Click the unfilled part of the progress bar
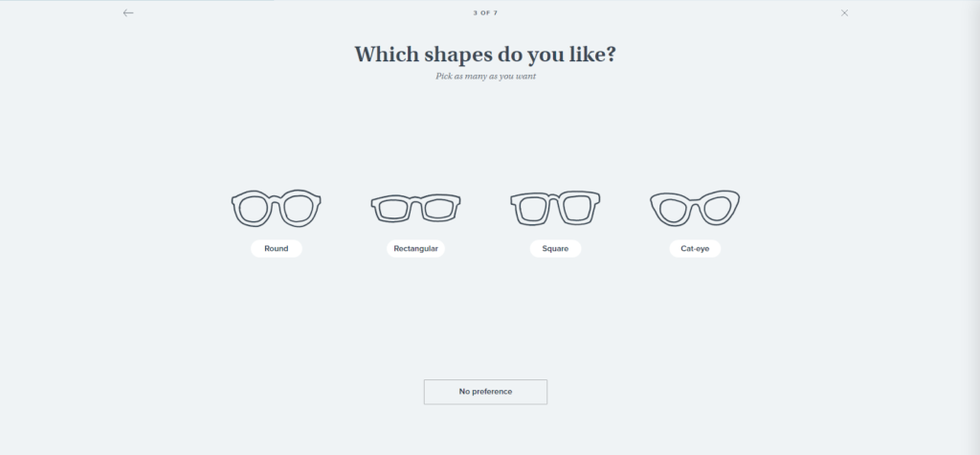This screenshot has height=455, width=980. (625, 1)
